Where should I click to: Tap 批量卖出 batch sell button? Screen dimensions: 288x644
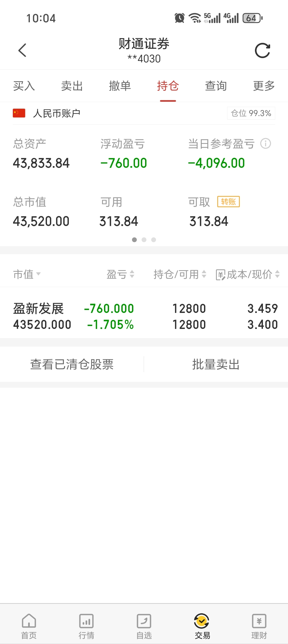(216, 364)
